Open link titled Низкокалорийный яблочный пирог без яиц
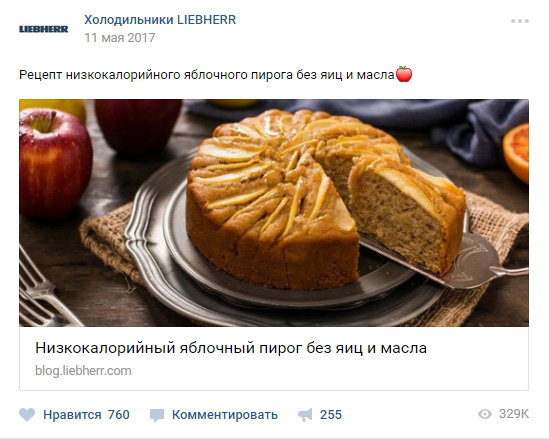This screenshot has height=439, width=549. point(231,348)
